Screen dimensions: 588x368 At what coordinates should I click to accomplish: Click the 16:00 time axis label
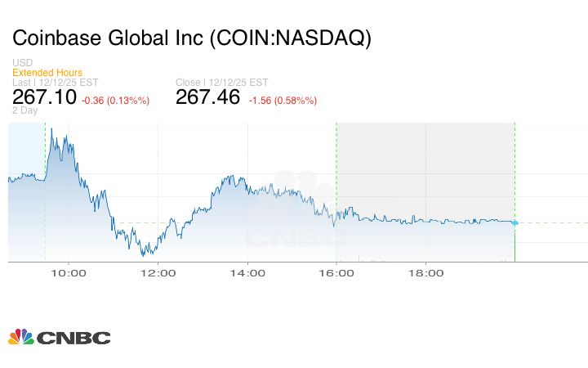(336, 273)
